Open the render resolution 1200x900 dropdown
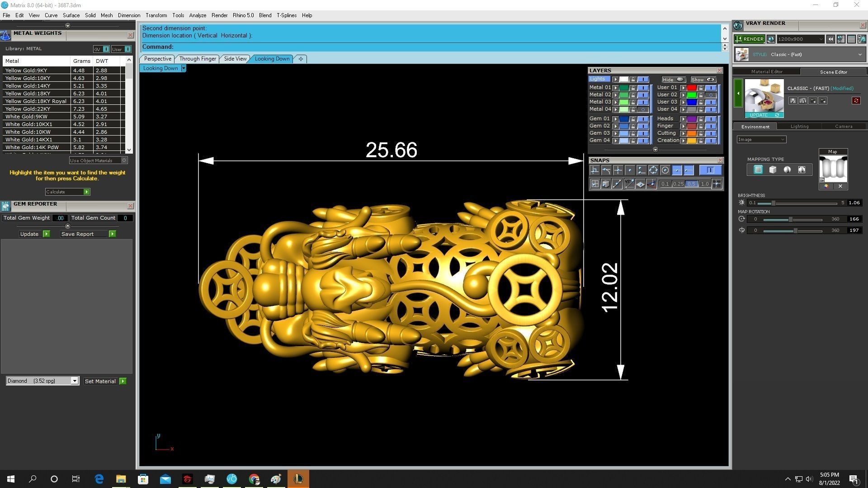Viewport: 868px width, 488px height. (x=800, y=39)
